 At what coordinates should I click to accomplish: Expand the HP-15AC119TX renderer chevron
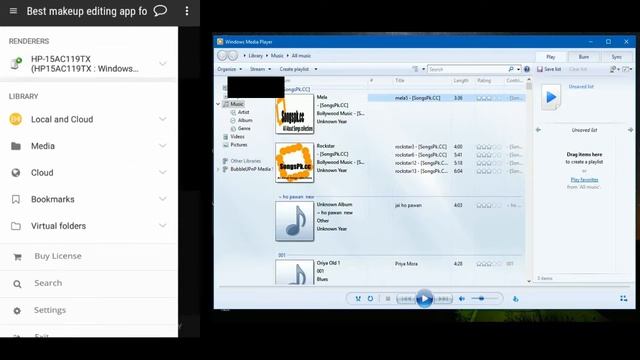click(x=163, y=64)
